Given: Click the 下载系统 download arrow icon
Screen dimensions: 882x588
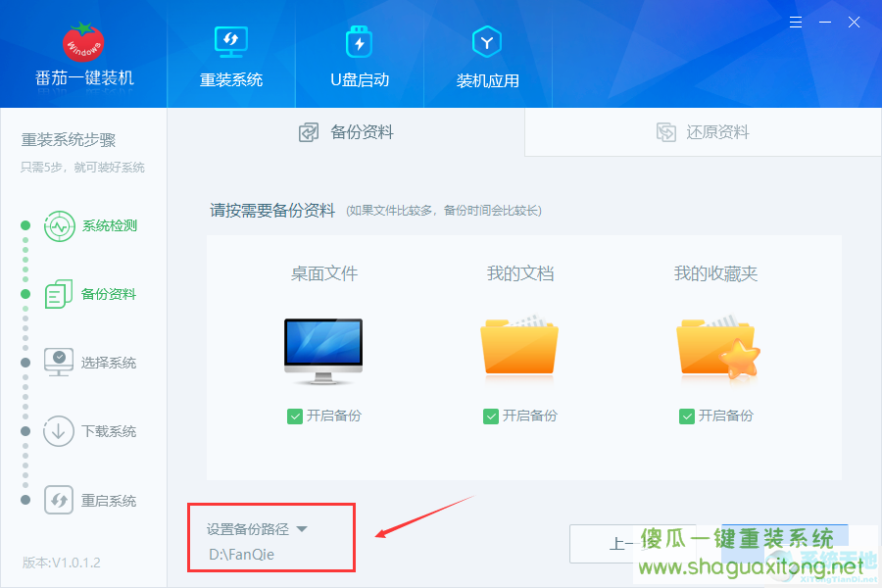Looking at the screenshot, I should 59,431.
